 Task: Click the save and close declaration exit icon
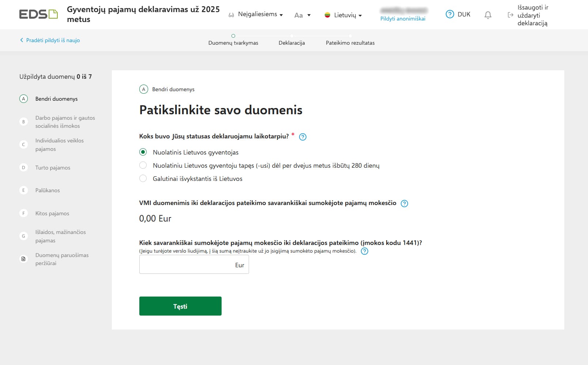(x=510, y=15)
